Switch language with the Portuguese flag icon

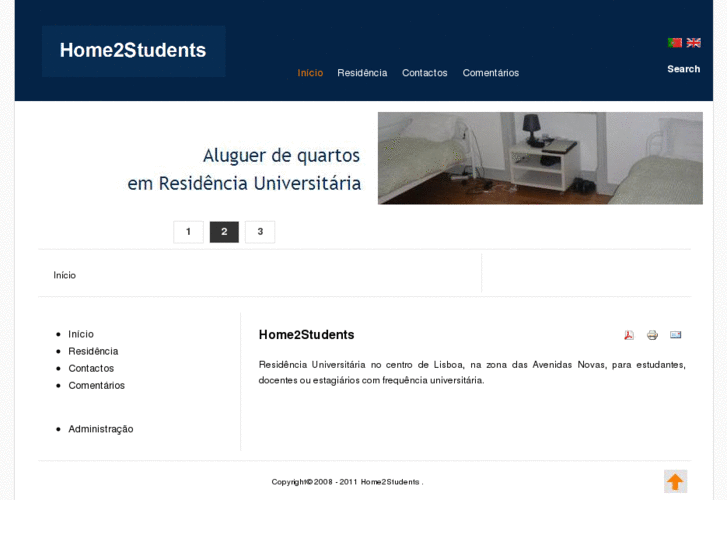675,43
